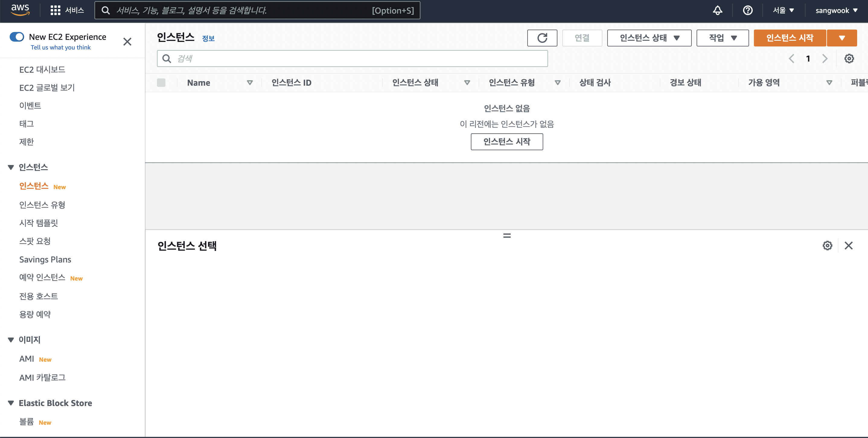Open 시작 템플릿 in the sidebar
The image size is (868, 438).
click(38, 223)
